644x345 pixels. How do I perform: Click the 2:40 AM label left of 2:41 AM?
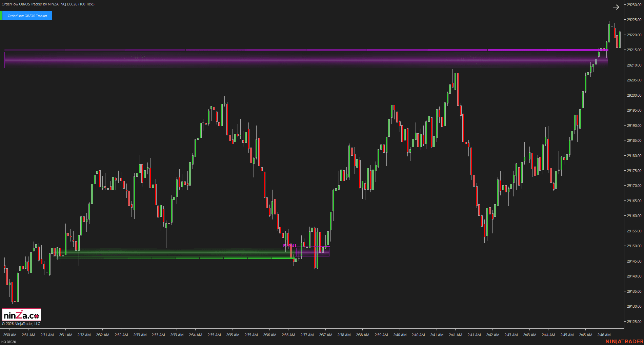click(418, 335)
